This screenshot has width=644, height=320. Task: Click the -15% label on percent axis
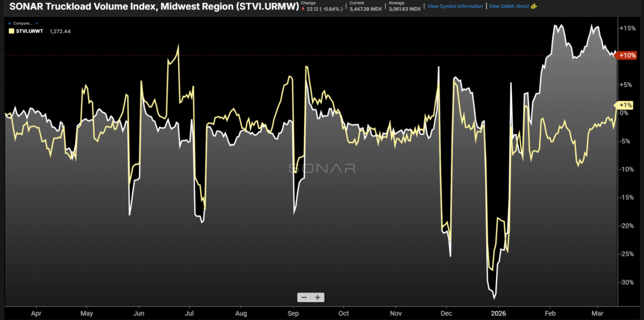pos(627,198)
